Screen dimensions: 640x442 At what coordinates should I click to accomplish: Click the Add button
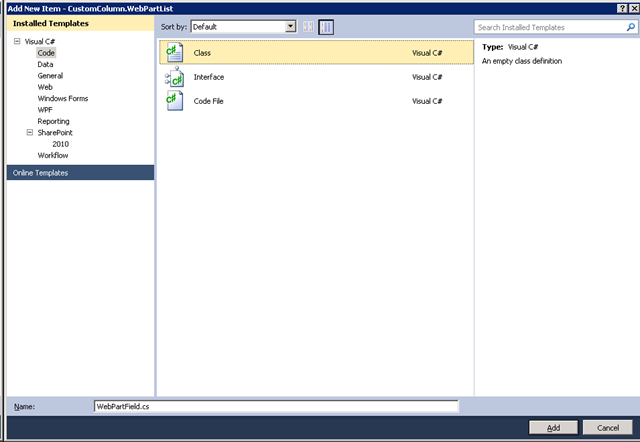coord(553,428)
